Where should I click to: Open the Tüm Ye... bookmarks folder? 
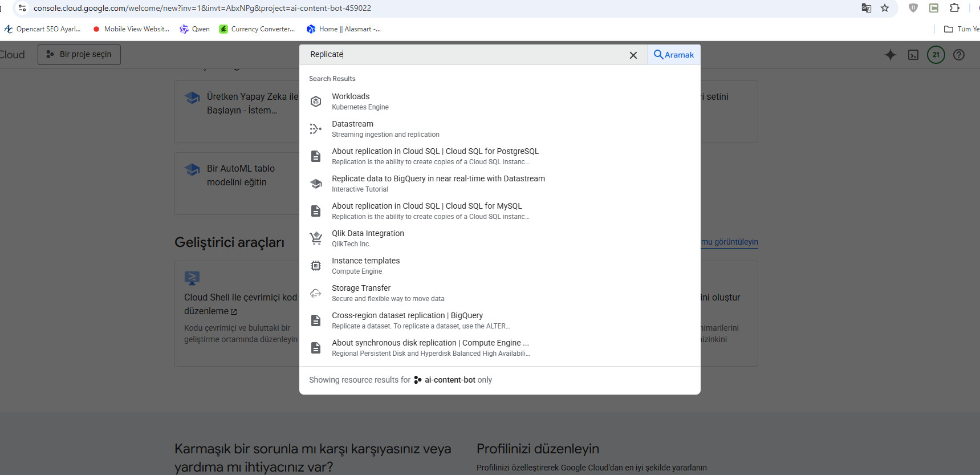[x=962, y=29]
